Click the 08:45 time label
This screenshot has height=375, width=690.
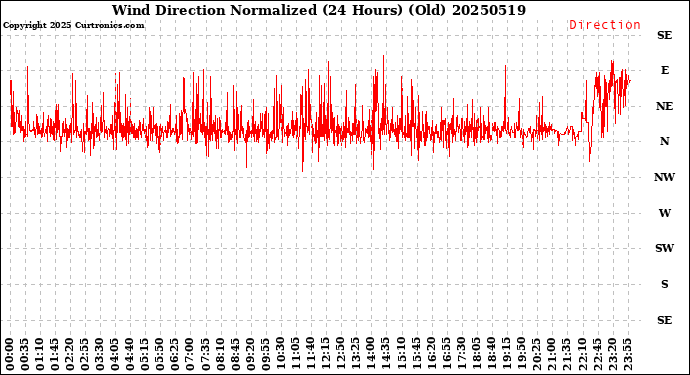pos(235,355)
